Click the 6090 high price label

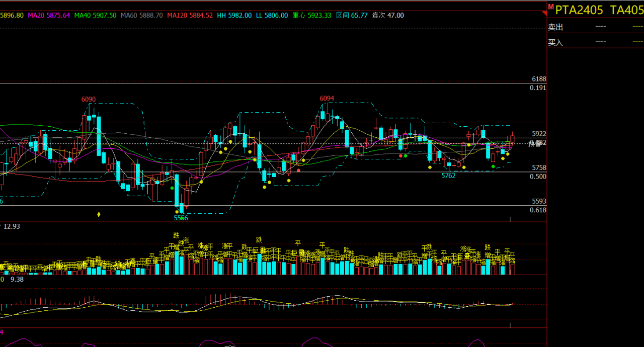coord(89,100)
